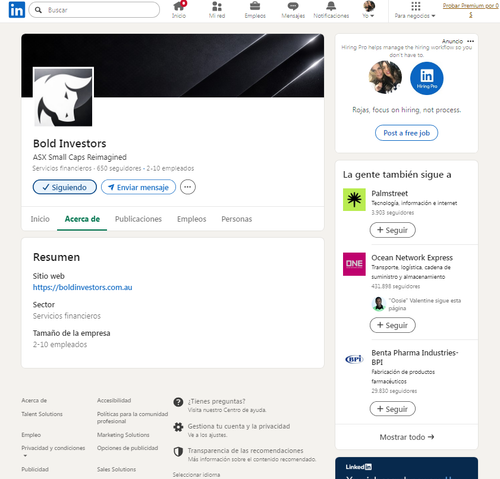Switch to Publicaciones tab
This screenshot has width=500, height=479.
[x=138, y=219]
